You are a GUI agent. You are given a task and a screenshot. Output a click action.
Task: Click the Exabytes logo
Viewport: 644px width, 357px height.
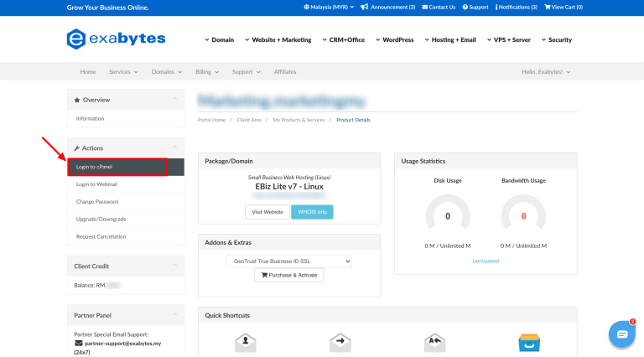117,39
